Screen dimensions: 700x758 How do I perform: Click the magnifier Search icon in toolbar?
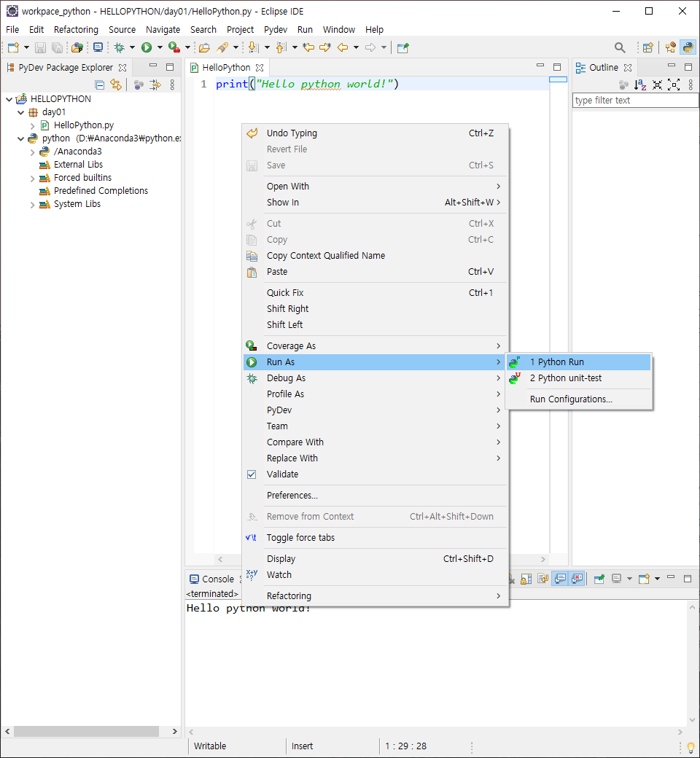pyautogui.click(x=620, y=47)
